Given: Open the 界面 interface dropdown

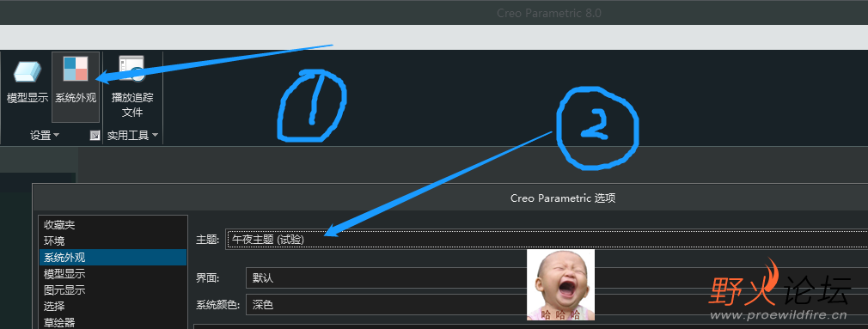Looking at the screenshot, I should [x=556, y=278].
